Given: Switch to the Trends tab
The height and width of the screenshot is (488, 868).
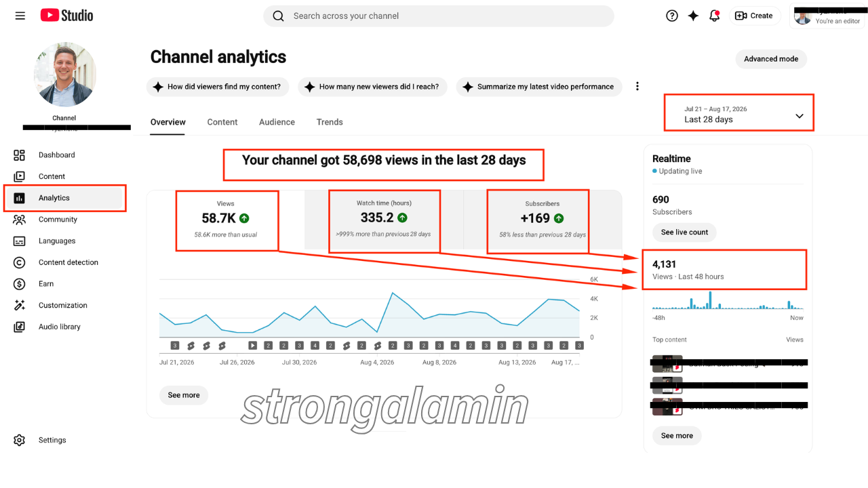Looking at the screenshot, I should click(330, 122).
